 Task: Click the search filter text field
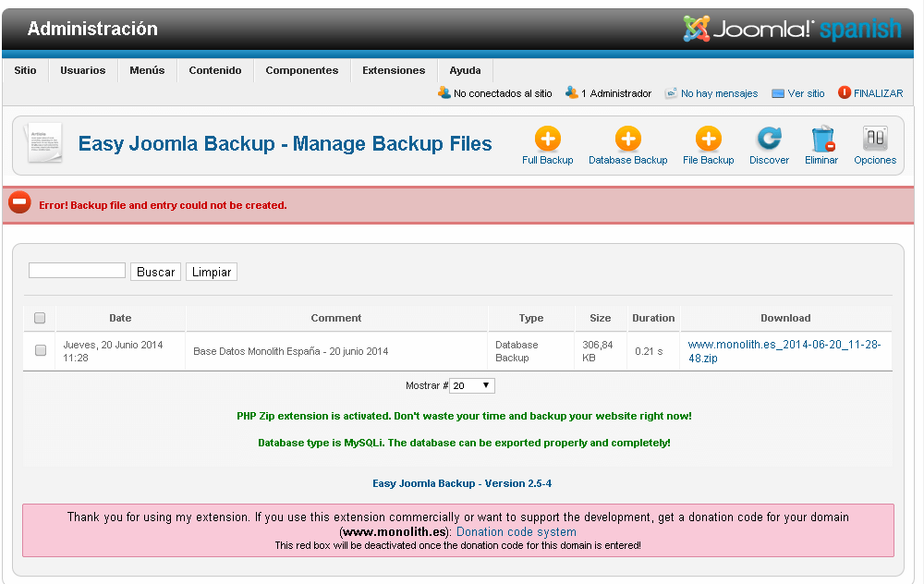pos(78,271)
